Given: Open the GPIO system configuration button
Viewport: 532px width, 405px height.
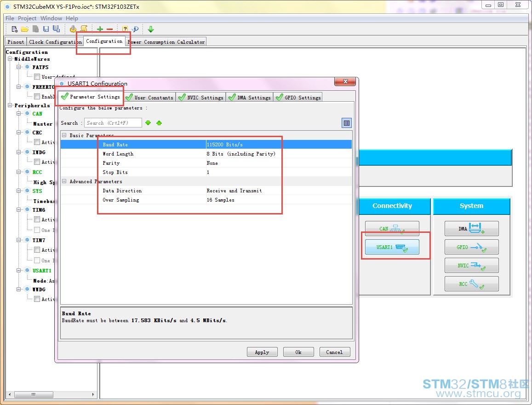Looking at the screenshot, I should click(x=472, y=247).
